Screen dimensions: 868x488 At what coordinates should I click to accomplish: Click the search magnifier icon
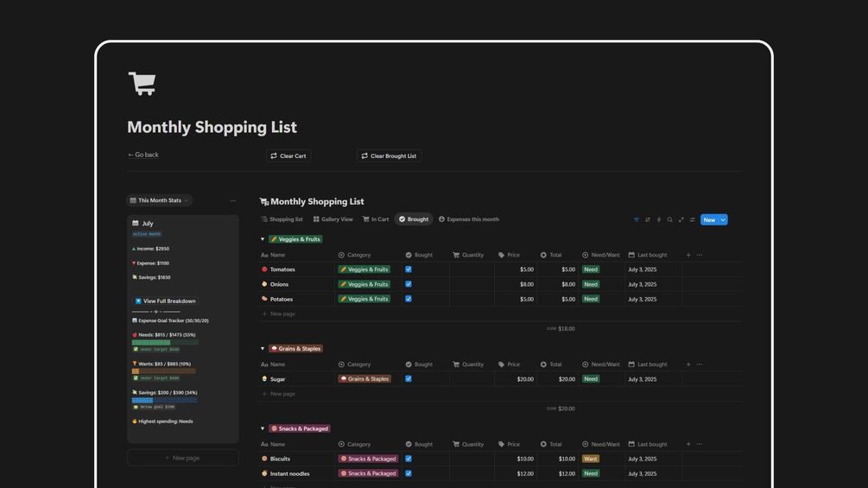(670, 219)
